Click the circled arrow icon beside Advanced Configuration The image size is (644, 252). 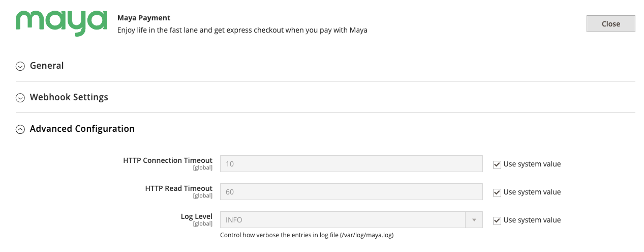(x=20, y=129)
